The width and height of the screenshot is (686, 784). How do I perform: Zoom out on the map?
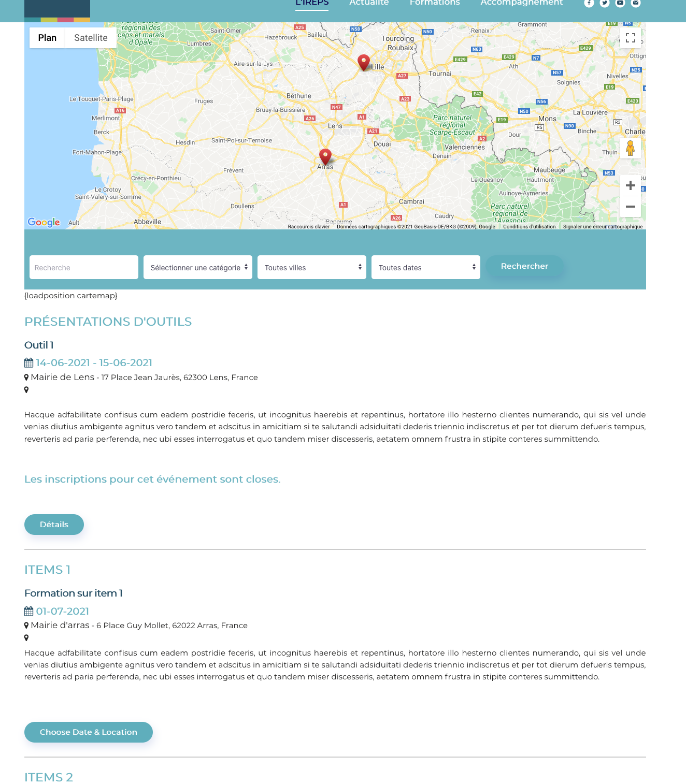630,207
